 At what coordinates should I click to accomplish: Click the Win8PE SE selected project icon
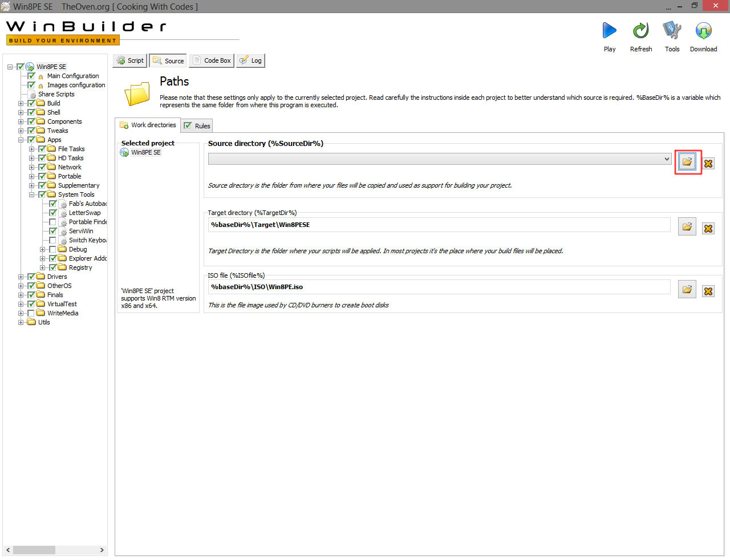124,152
